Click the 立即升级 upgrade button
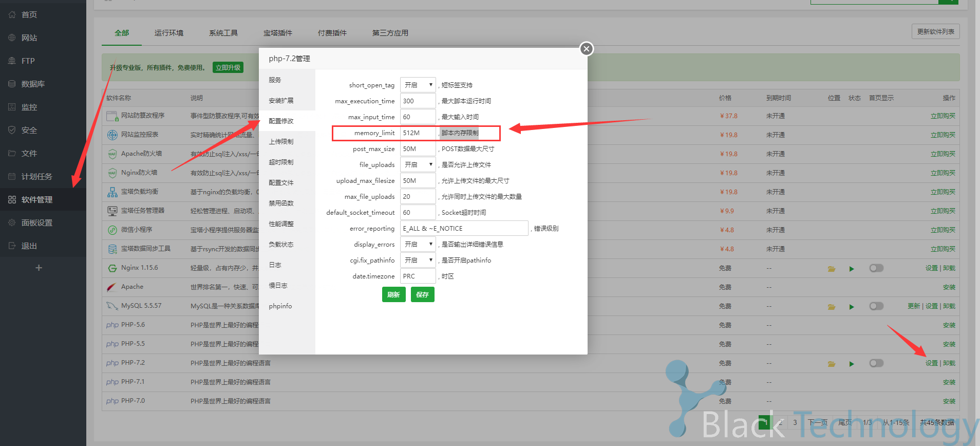This screenshot has height=446, width=980. [228, 67]
